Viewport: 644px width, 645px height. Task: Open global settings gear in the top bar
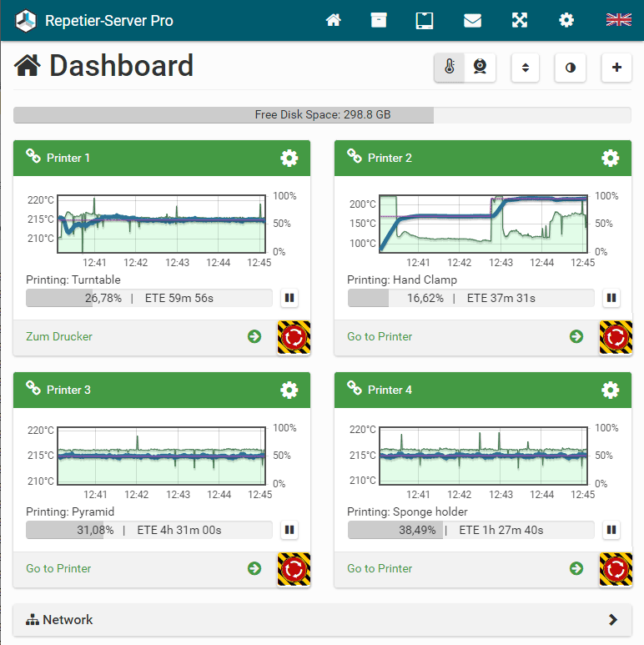(x=566, y=20)
